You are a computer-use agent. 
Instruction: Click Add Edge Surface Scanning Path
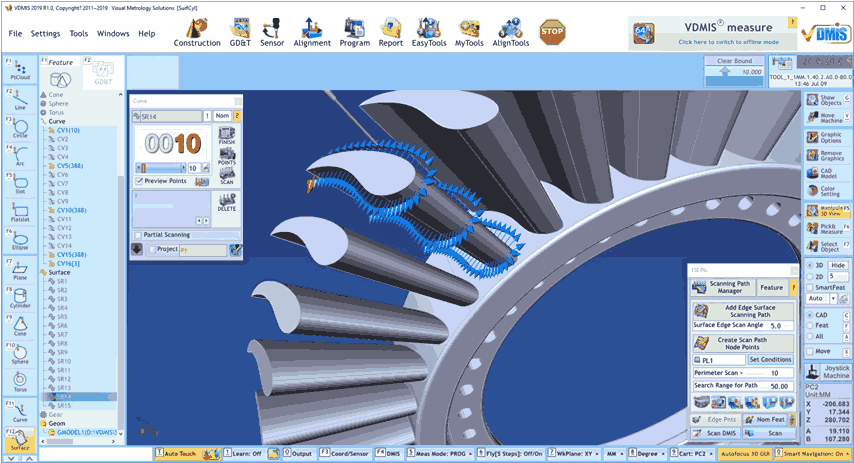[x=742, y=311]
